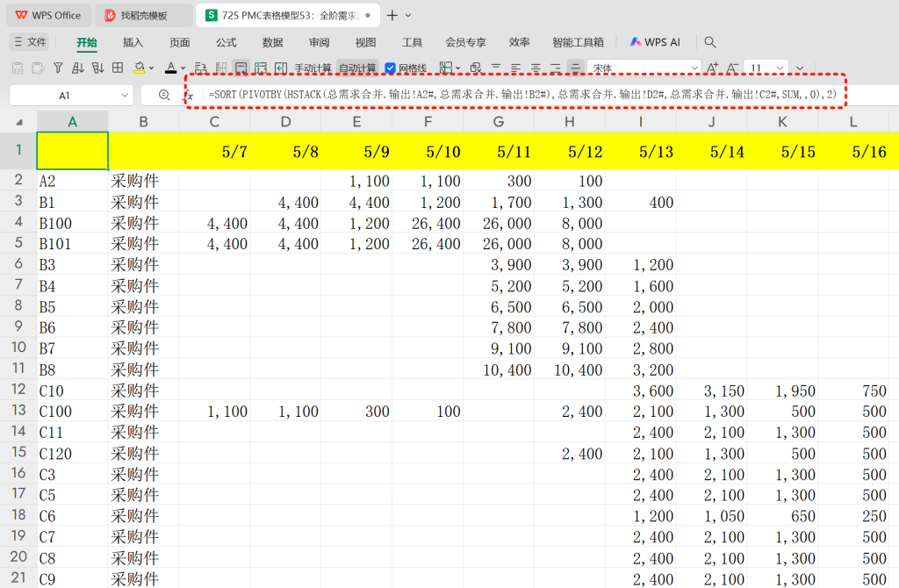This screenshot has width=899, height=588.
Task: Switch to 手动计算 manual calculation
Action: point(313,68)
